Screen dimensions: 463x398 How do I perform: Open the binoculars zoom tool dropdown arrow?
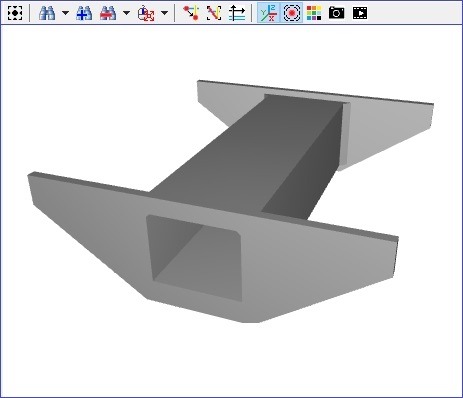tap(65, 13)
